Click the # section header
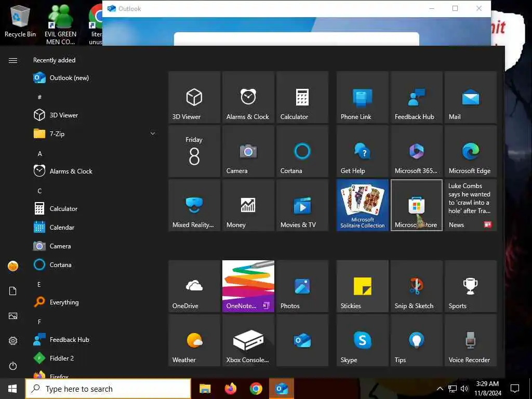 tap(39, 97)
